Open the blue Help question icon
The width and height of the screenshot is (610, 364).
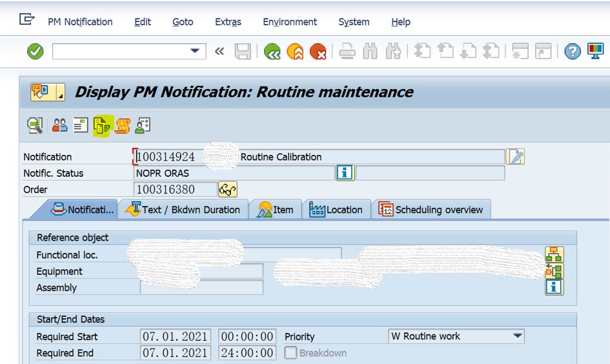tap(573, 52)
